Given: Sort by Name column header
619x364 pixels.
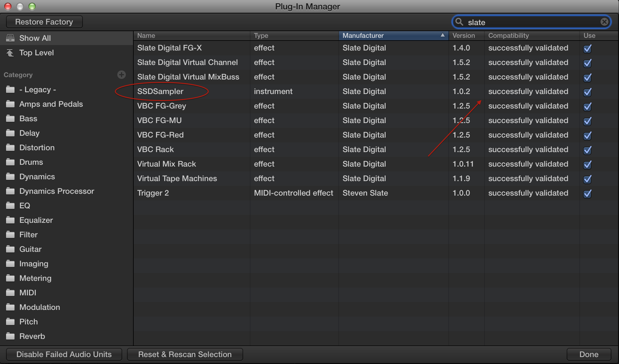Looking at the screenshot, I should [x=192, y=35].
